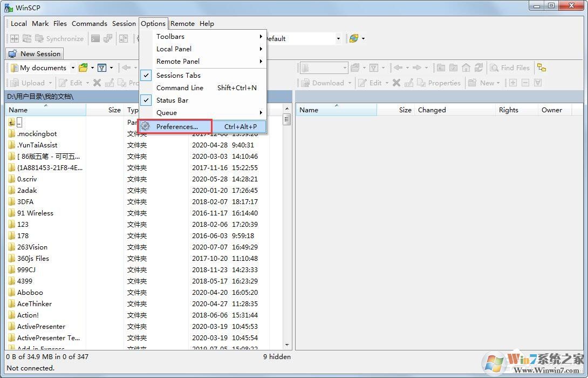Viewport: 588px width, 378px height.
Task: Select Command Line menu entry
Action: click(180, 87)
